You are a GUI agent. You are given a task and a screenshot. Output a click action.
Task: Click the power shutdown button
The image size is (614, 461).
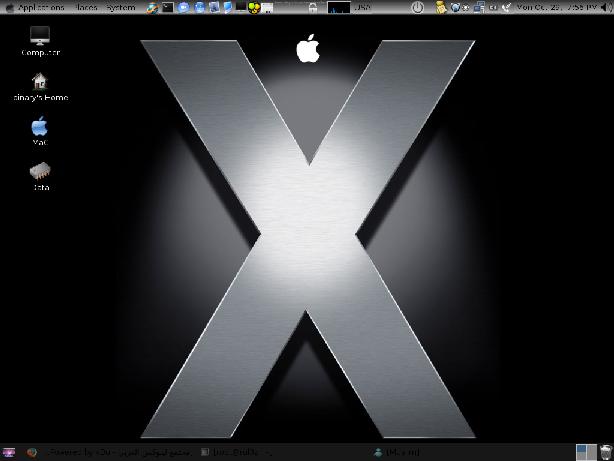(417, 7)
